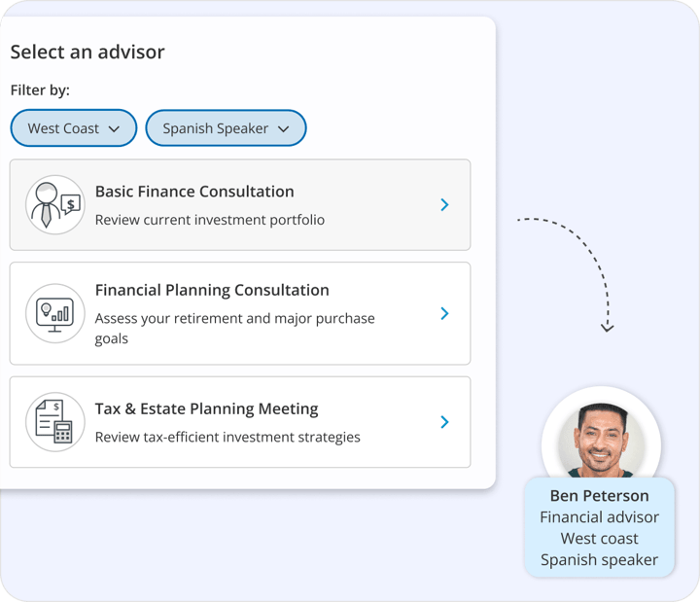The height and width of the screenshot is (602, 700).
Task: Click the advisor with speech bubble icon
Action: [x=54, y=204]
